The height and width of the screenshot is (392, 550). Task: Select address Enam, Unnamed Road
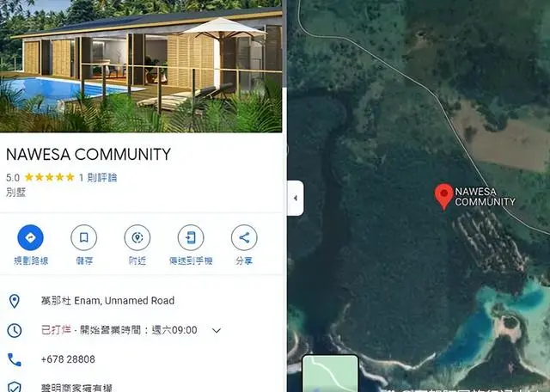[107, 301]
